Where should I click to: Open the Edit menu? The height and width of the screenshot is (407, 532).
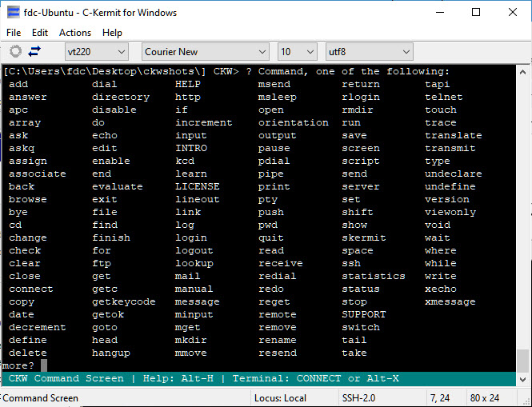pyautogui.click(x=40, y=33)
